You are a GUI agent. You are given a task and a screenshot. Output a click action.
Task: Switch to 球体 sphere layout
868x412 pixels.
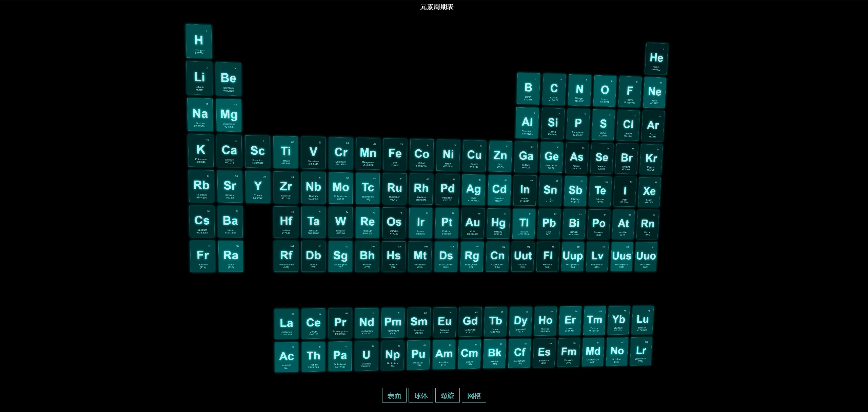420,395
